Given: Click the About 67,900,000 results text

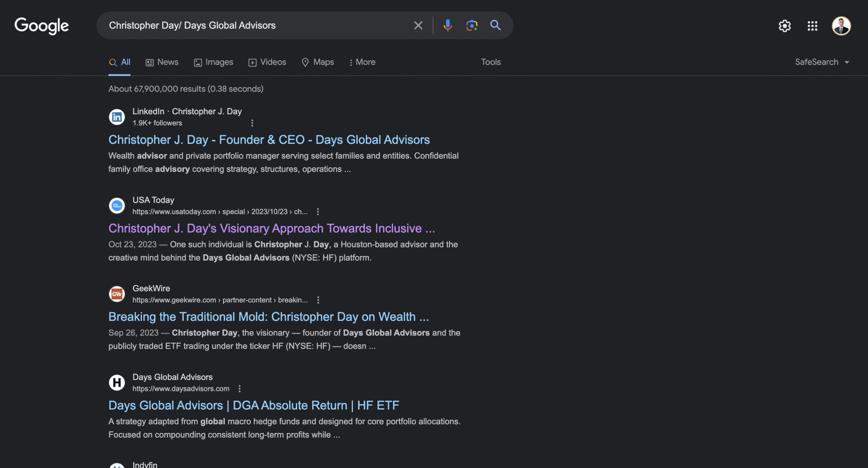Looking at the screenshot, I should click(x=186, y=89).
